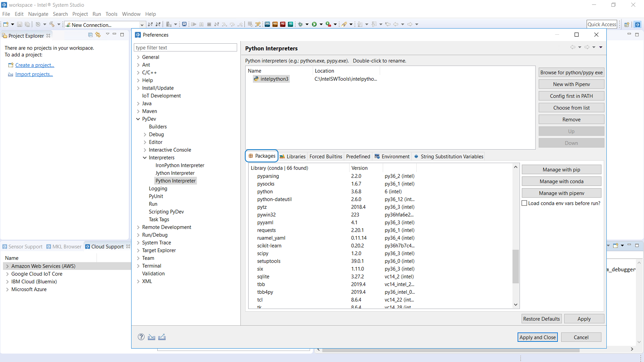644x362 pixels.
Task: Collapse the Interpreters tree node
Action: tap(145, 157)
